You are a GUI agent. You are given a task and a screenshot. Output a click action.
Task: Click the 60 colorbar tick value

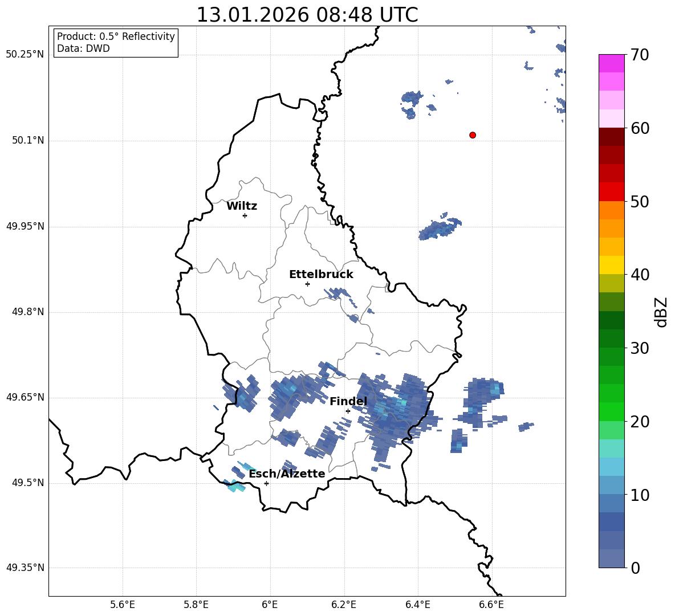[640, 128]
